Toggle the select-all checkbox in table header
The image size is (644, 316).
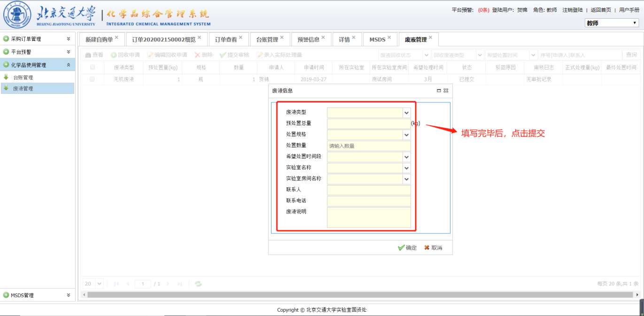[92, 67]
